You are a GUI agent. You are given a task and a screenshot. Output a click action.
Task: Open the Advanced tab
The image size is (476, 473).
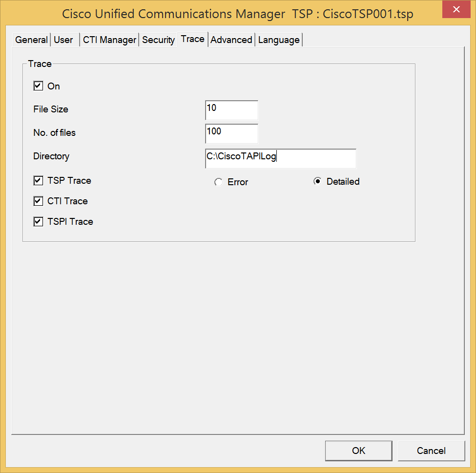(x=231, y=40)
